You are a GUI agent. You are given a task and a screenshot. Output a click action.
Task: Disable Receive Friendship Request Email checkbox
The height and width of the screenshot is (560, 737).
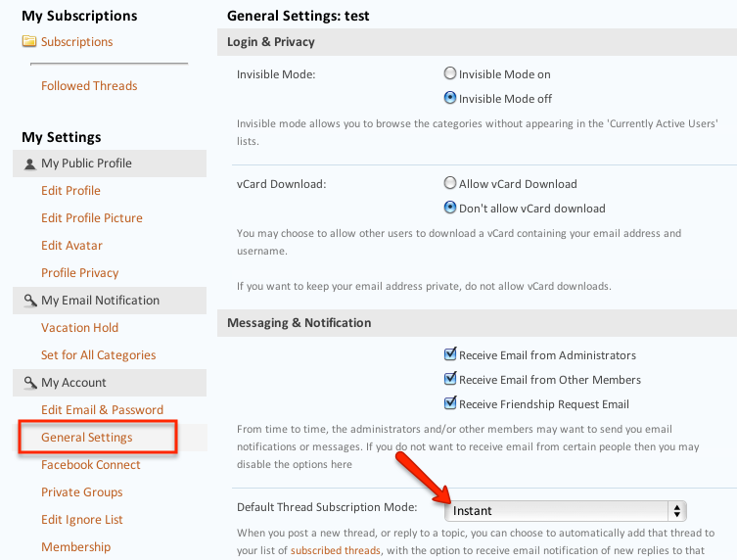(x=450, y=403)
